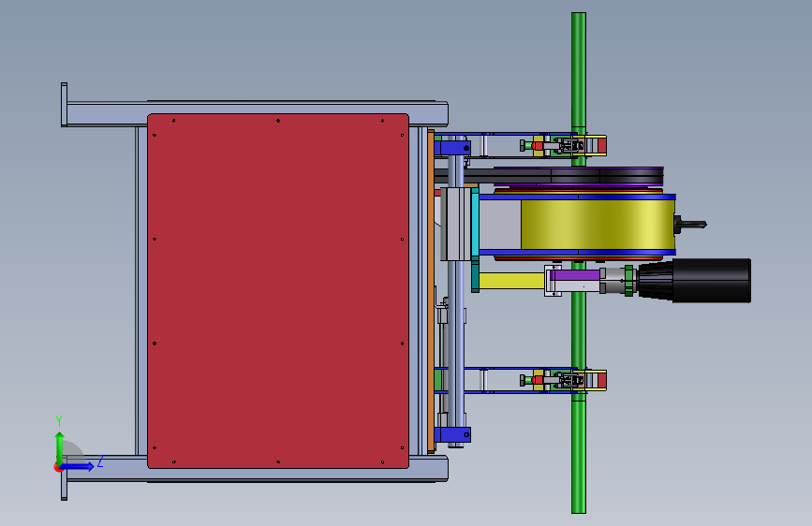The image size is (812, 526).
Task: Click the yellow drum on the arm
Action: pyautogui.click(x=598, y=225)
